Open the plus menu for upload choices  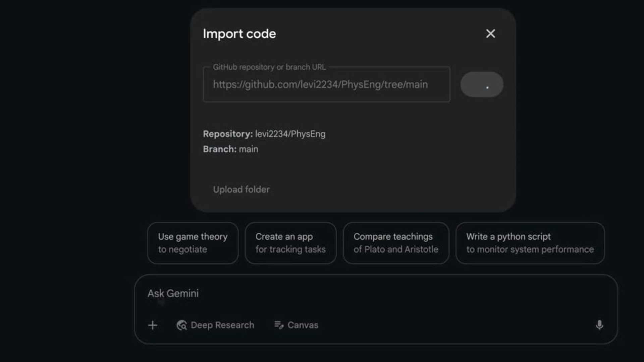tap(153, 325)
